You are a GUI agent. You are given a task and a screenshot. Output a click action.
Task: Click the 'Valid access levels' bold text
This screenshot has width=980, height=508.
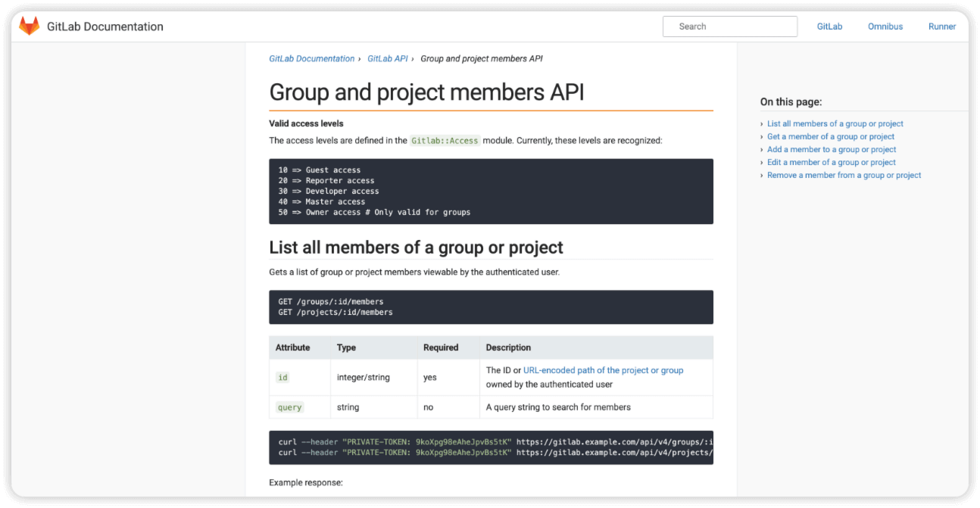tap(306, 123)
